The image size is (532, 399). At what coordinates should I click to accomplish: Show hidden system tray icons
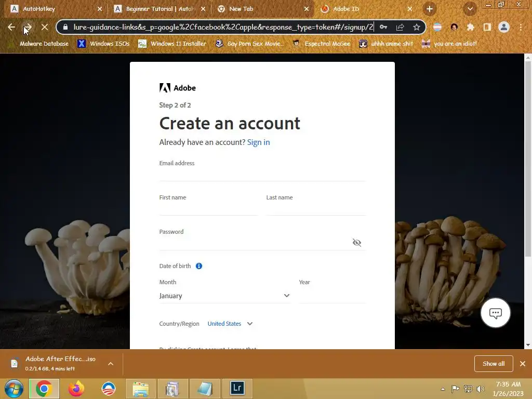point(443,389)
